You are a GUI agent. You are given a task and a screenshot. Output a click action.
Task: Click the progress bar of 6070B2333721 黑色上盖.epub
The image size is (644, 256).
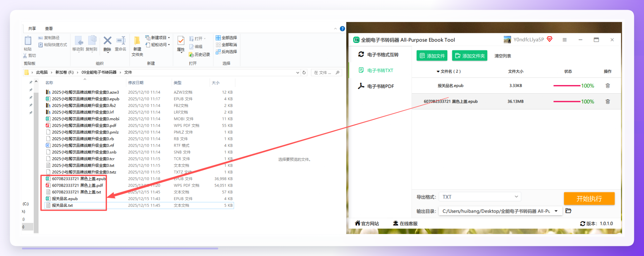(x=567, y=102)
